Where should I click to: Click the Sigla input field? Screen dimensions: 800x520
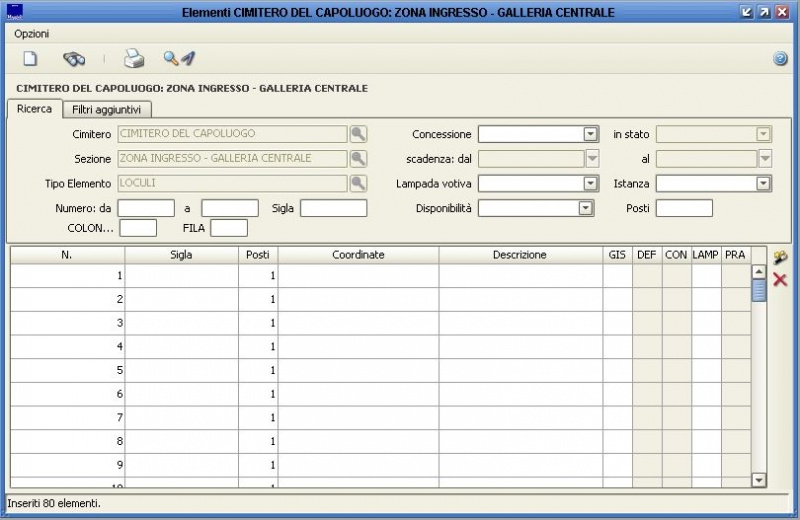point(334,208)
